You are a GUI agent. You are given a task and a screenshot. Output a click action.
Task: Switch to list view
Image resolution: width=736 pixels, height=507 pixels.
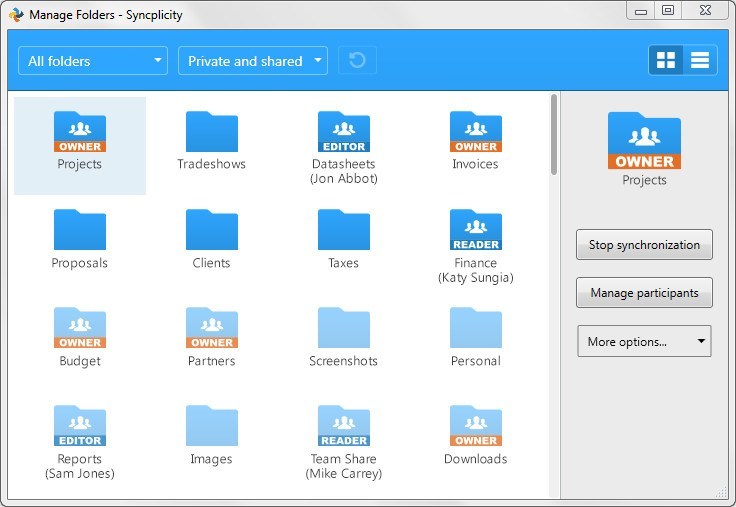point(700,60)
